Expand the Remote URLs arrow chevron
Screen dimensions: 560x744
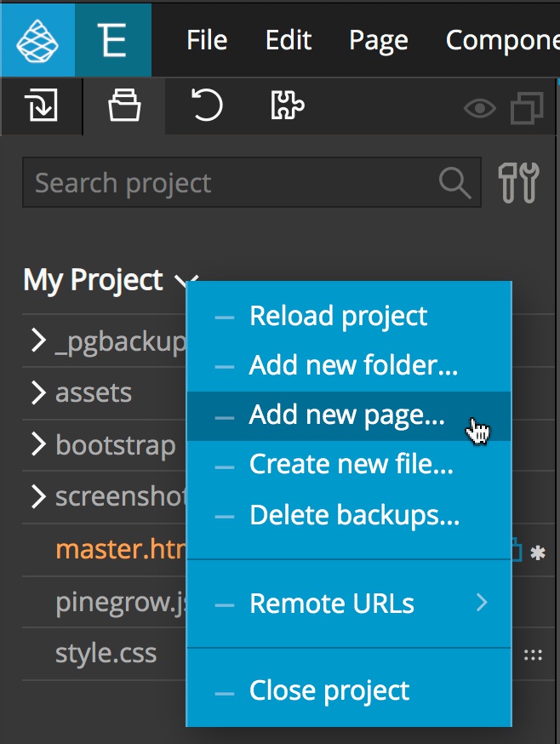[x=483, y=603]
